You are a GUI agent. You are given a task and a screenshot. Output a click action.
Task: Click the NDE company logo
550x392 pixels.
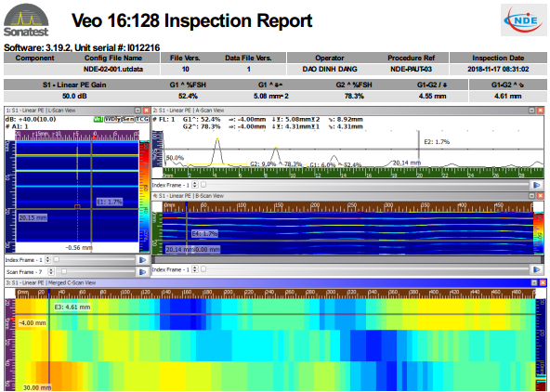[523, 20]
